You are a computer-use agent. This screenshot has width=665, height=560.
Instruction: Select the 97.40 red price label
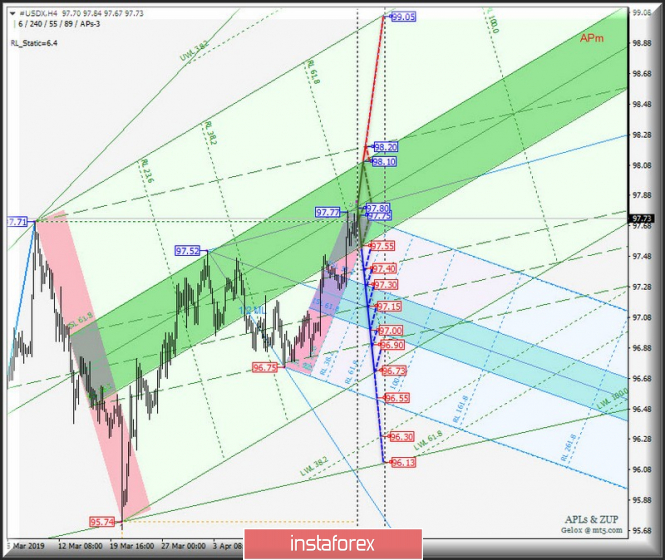coord(385,269)
